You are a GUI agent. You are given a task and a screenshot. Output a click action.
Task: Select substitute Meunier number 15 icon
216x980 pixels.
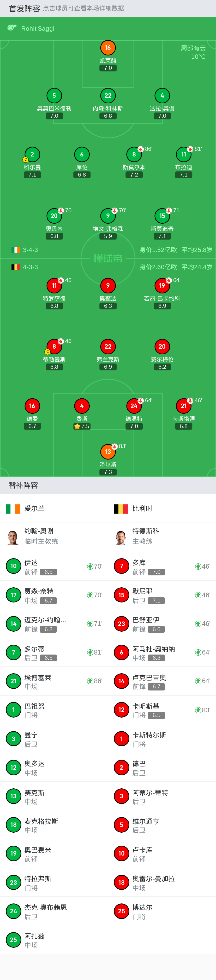click(x=121, y=595)
